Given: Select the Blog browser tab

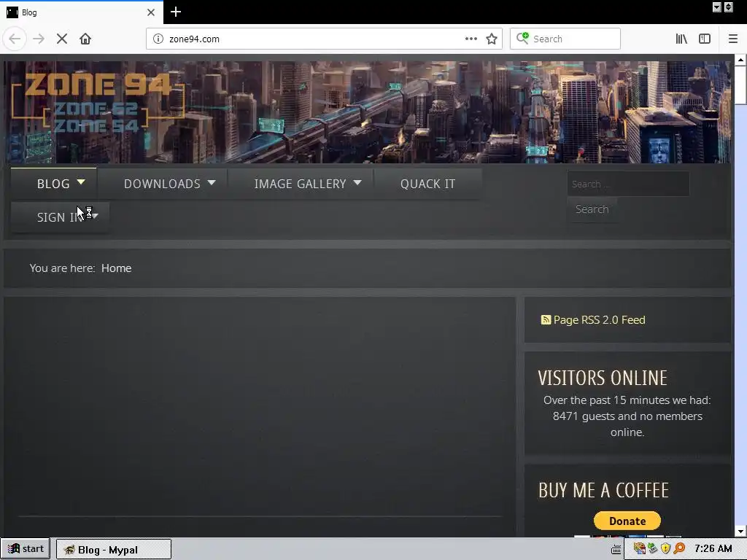Looking at the screenshot, I should click(x=82, y=12).
